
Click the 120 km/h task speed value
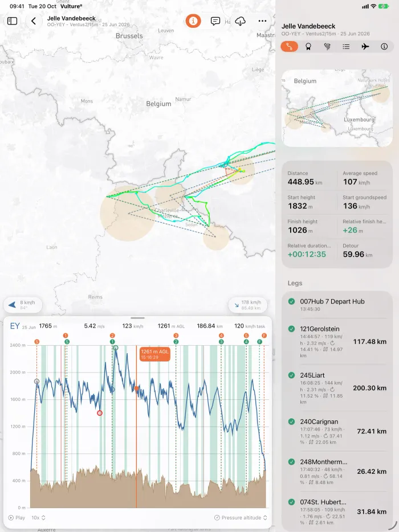point(250,326)
